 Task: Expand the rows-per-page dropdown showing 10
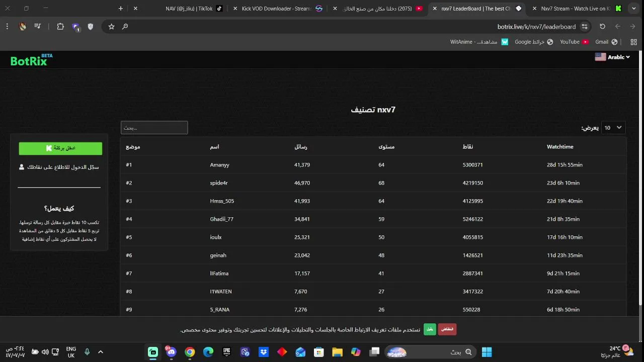(x=613, y=128)
